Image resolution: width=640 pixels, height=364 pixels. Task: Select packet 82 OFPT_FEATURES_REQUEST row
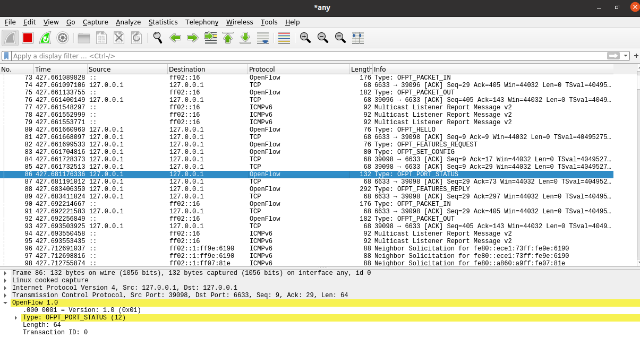pos(307,144)
